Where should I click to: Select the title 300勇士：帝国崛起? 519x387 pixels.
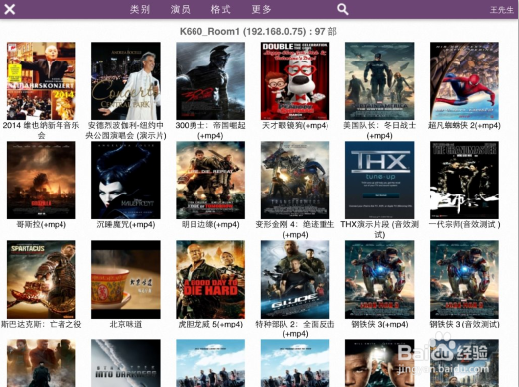click(x=210, y=125)
